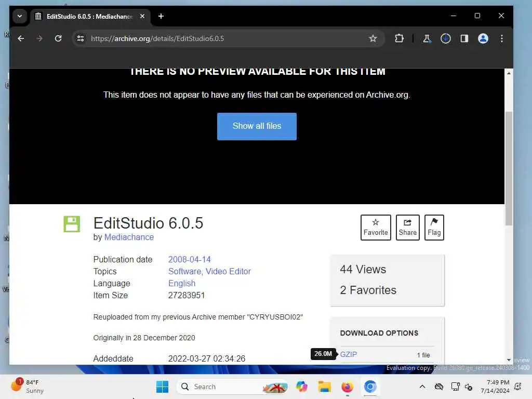
Task: Click the Share button
Action: point(407,228)
